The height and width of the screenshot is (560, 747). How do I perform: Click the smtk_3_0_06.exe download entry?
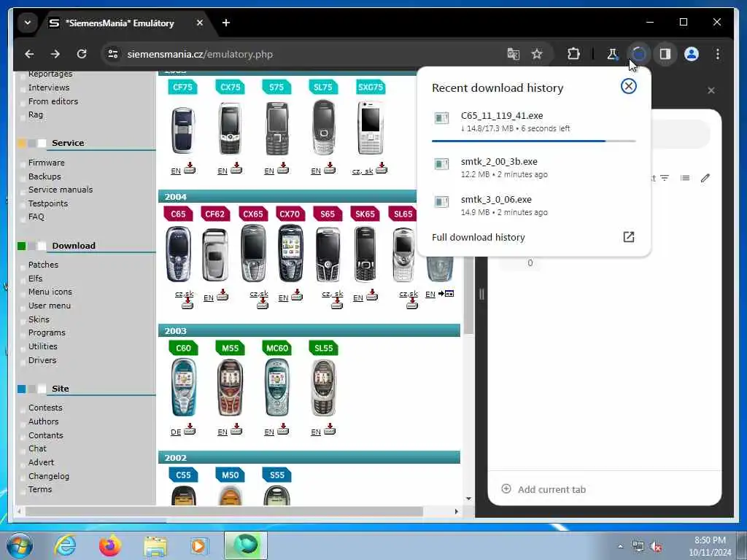click(x=533, y=206)
